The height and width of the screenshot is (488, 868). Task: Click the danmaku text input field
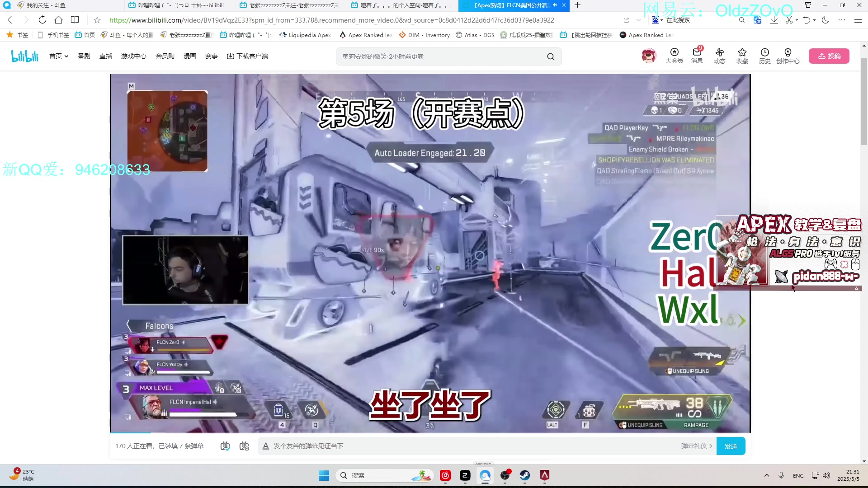point(470,446)
